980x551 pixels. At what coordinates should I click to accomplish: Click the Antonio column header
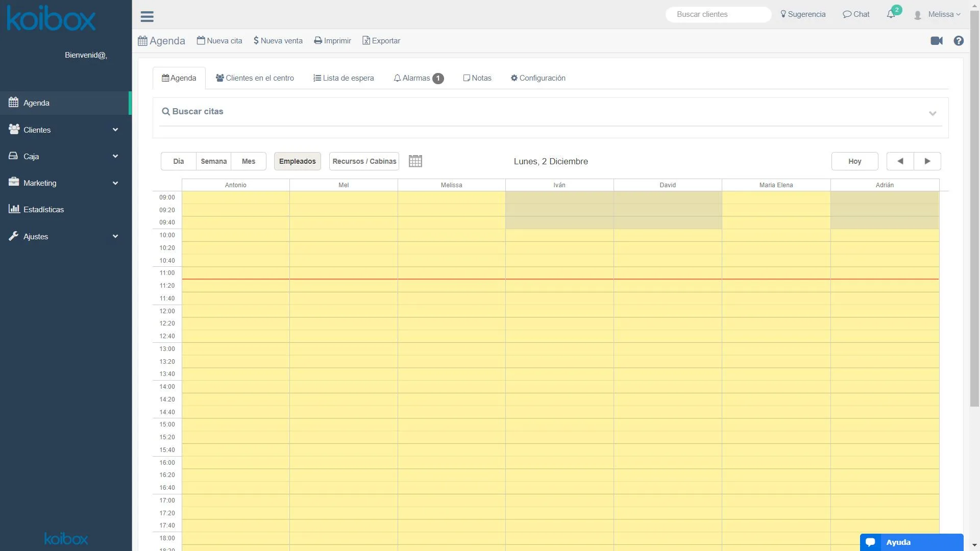click(236, 185)
